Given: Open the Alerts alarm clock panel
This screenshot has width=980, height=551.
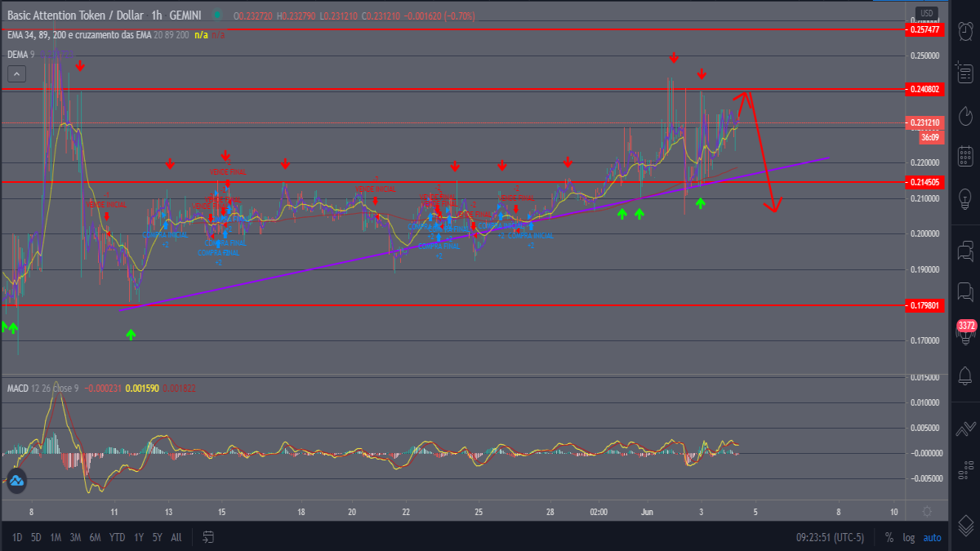Looking at the screenshot, I should click(965, 31).
